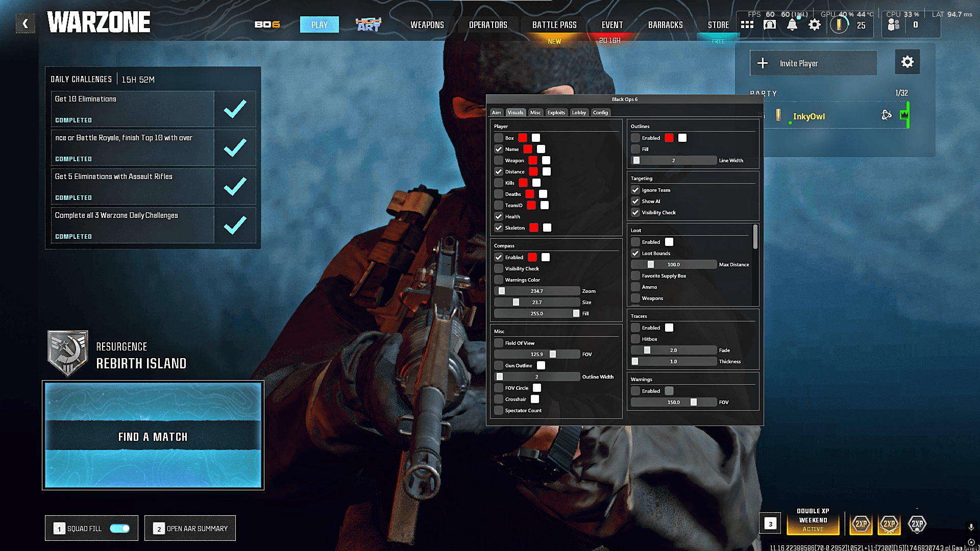The image size is (980, 551).
Task: Click the number 3 keybind box
Action: [x=770, y=523]
